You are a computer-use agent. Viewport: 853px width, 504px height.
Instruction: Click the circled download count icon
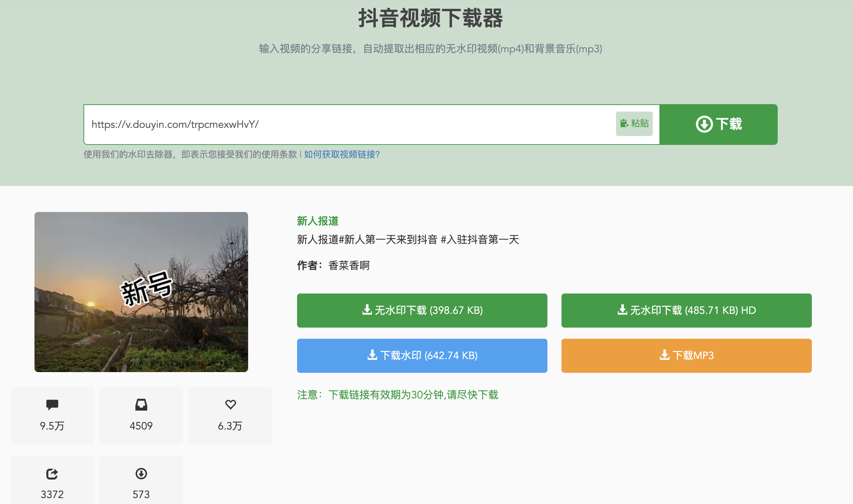[141, 474]
